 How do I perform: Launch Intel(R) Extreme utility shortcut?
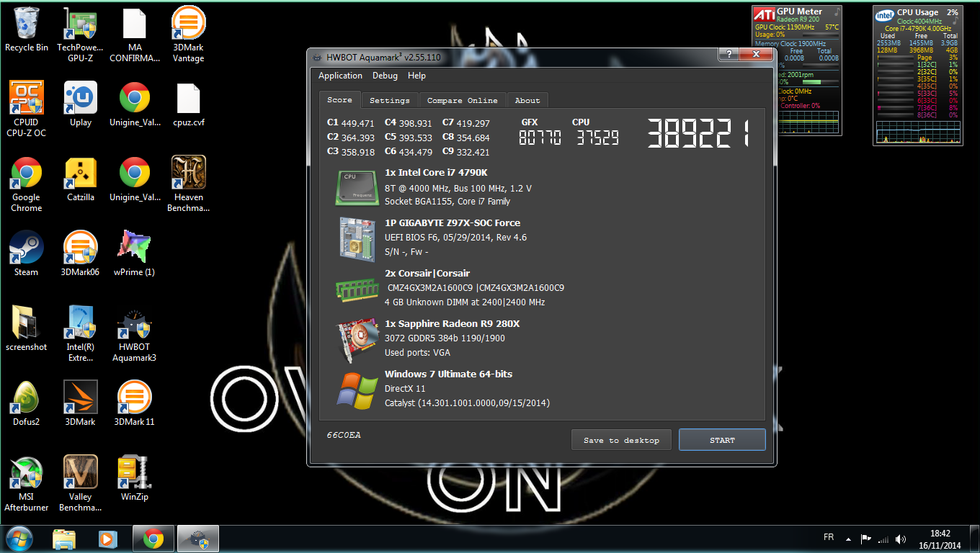coord(81,333)
